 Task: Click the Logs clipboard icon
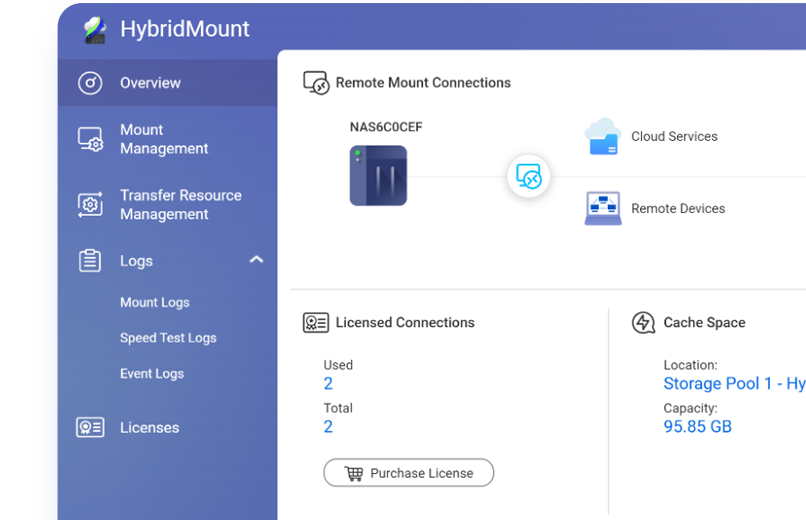click(x=90, y=261)
